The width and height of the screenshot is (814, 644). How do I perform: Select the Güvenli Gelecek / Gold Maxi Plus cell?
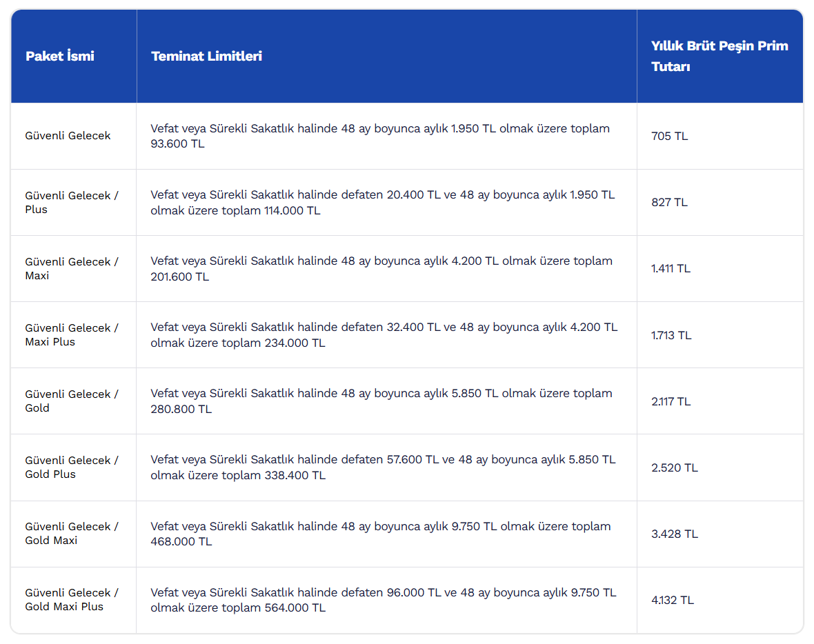72,600
